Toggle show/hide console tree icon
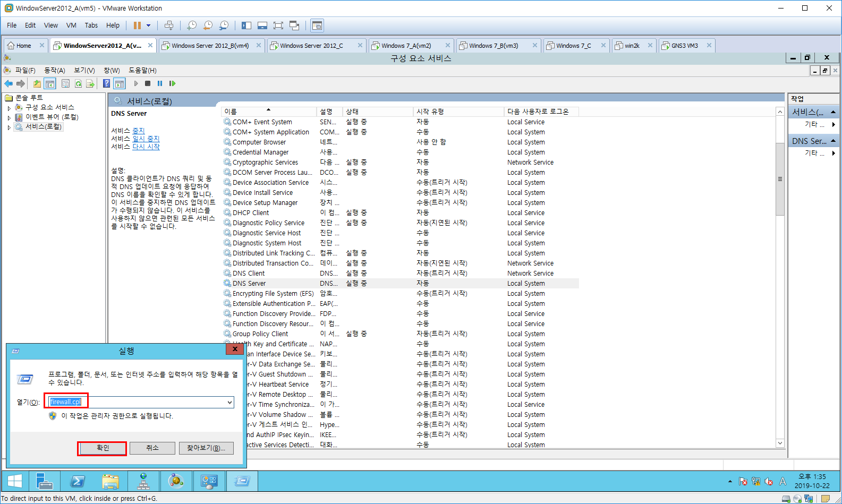Image resolution: width=842 pixels, height=504 pixels. tap(50, 83)
